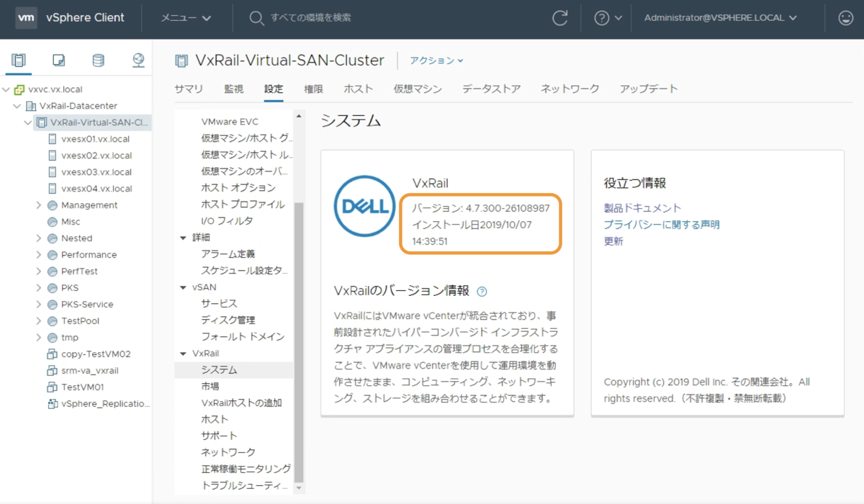Expand the PKS resource pool
The image size is (864, 504).
pos(39,288)
